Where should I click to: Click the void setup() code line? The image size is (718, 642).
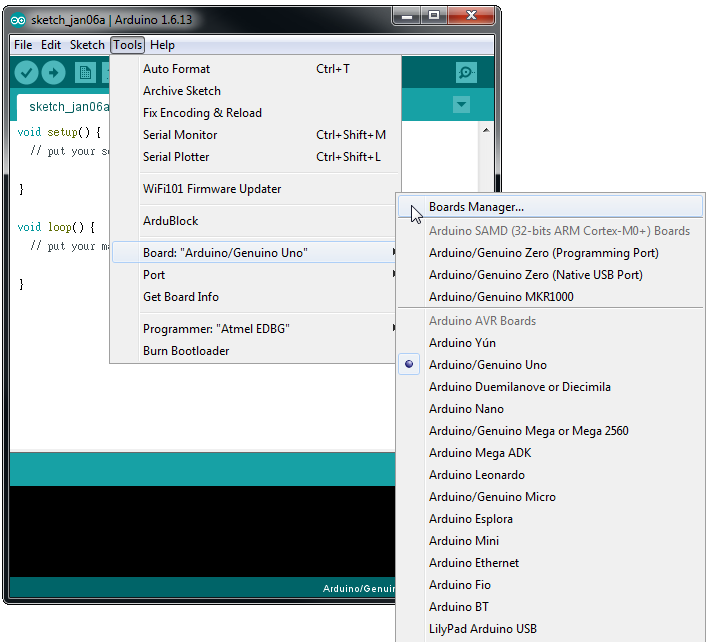pyautogui.click(x=59, y=132)
